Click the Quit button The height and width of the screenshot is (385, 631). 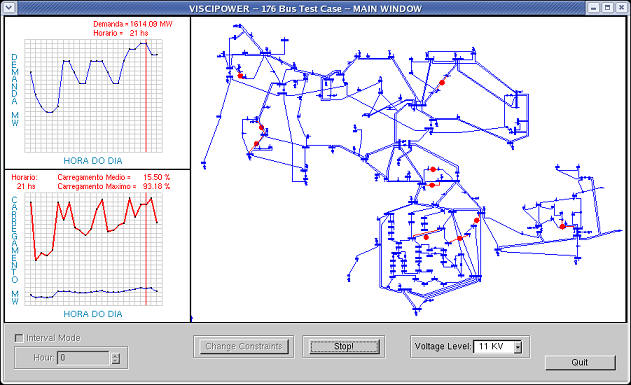point(580,362)
